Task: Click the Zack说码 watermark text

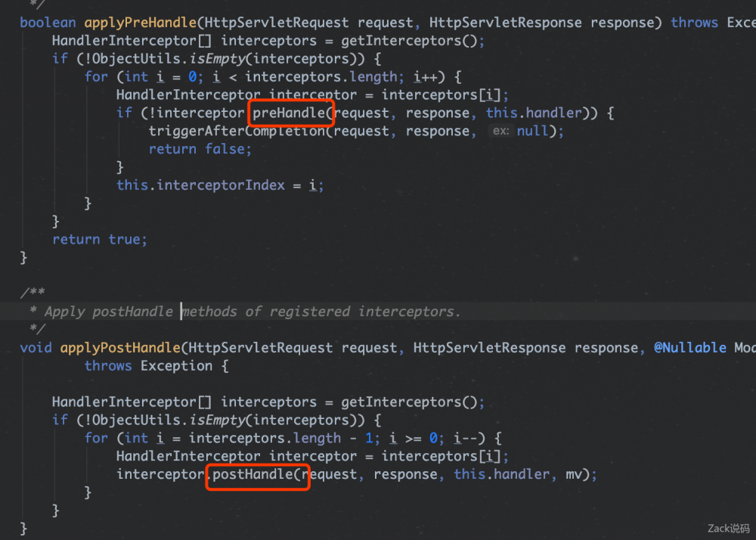Action: (x=726, y=529)
